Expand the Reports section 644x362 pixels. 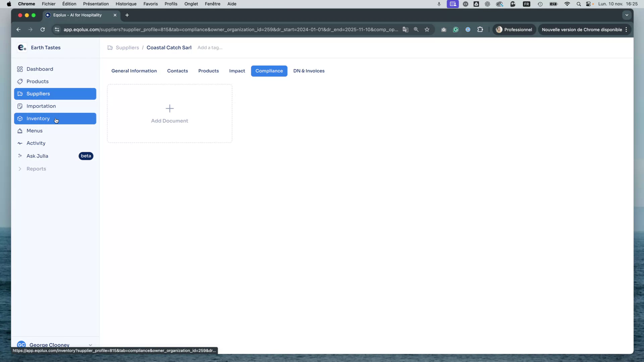pyautogui.click(x=36, y=169)
